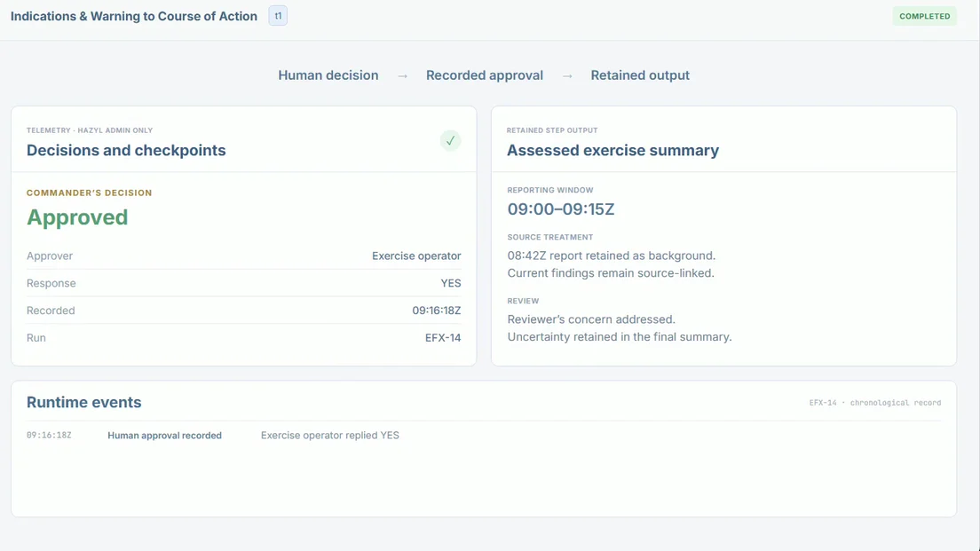Click Current findings remain source-linked text

611,273
